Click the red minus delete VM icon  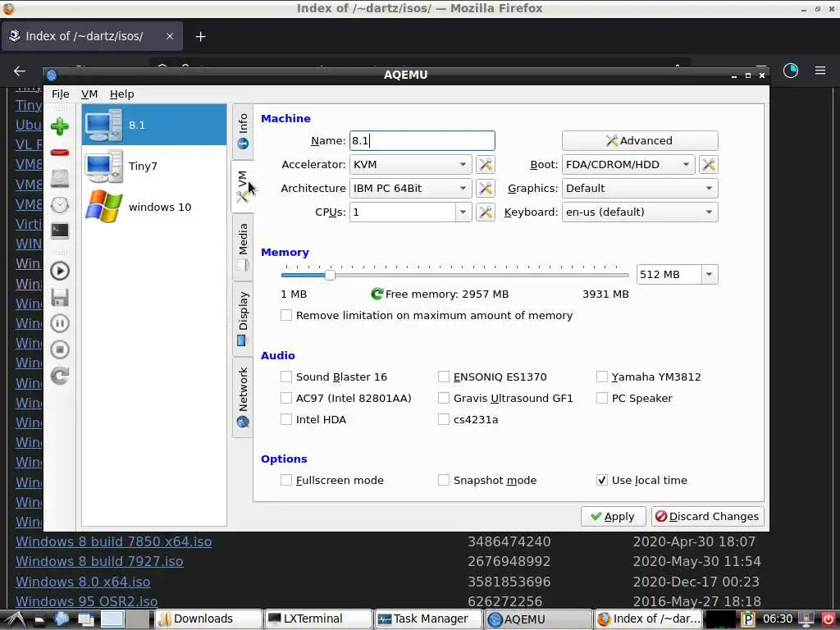click(59, 153)
